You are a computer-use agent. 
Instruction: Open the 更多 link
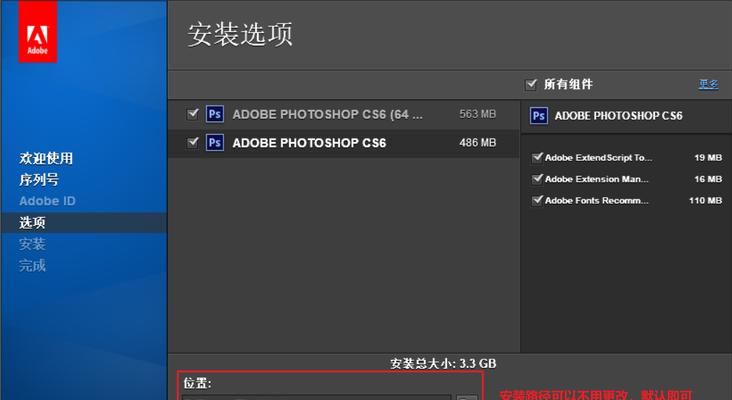pyautogui.click(x=708, y=85)
